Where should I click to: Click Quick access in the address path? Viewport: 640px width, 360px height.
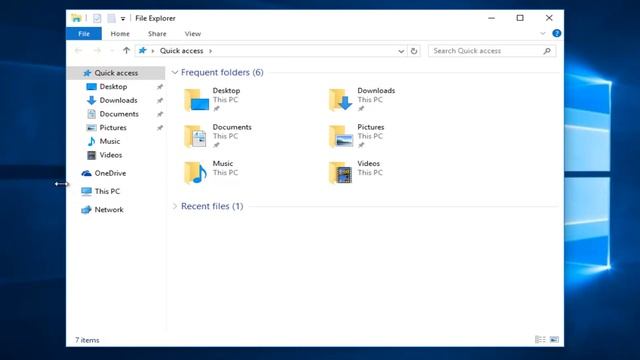point(181,51)
